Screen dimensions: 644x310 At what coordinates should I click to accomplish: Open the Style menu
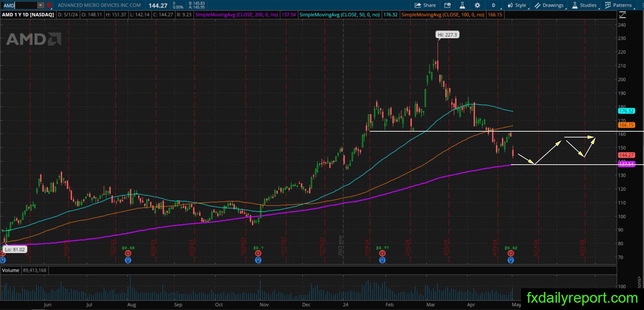click(517, 5)
